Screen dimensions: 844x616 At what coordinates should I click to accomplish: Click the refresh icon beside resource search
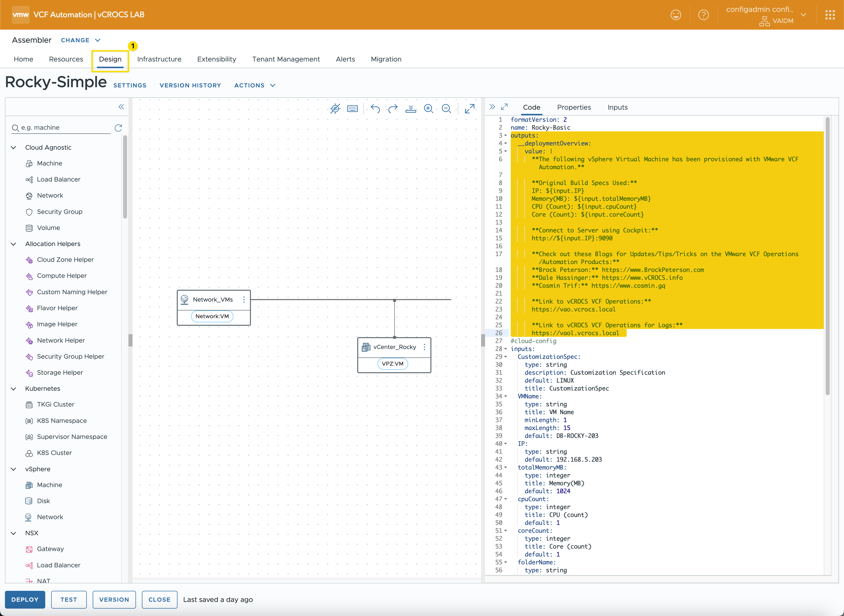118,128
